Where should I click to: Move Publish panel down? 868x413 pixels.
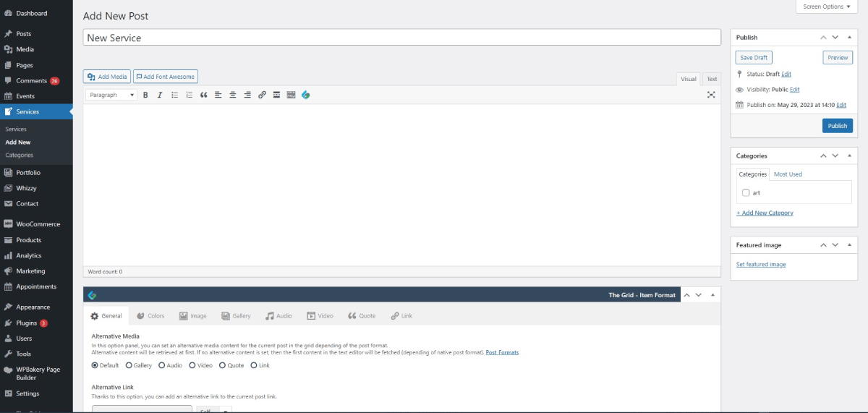pos(835,37)
